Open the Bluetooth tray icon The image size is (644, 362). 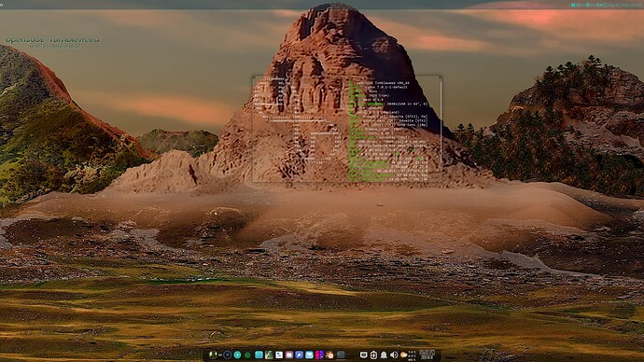pos(373,355)
